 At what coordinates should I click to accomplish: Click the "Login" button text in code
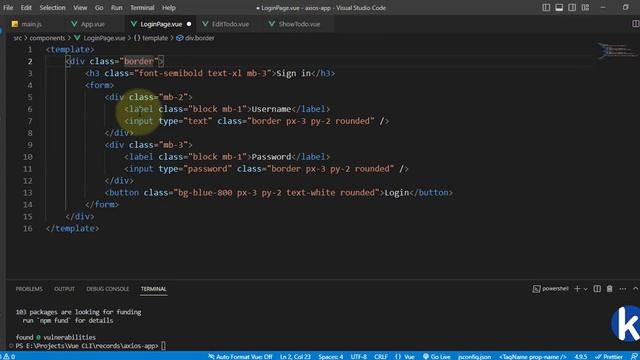[x=397, y=193]
